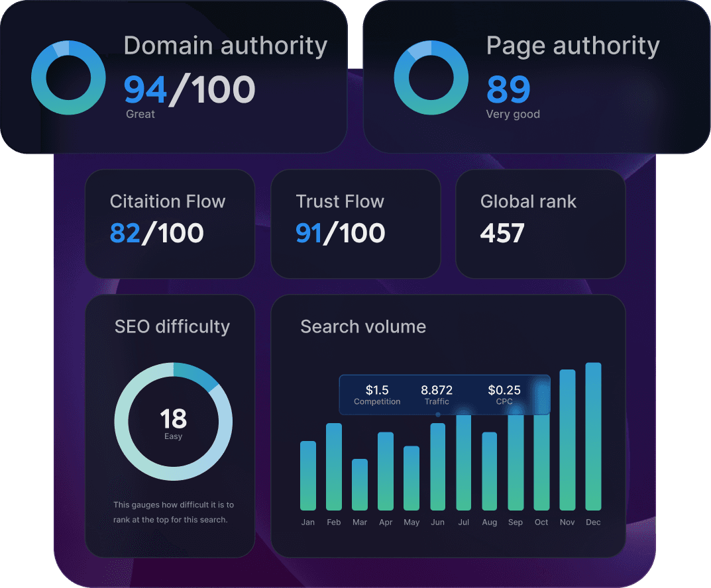
Task: Toggle the Global rank card
Action: (540, 223)
